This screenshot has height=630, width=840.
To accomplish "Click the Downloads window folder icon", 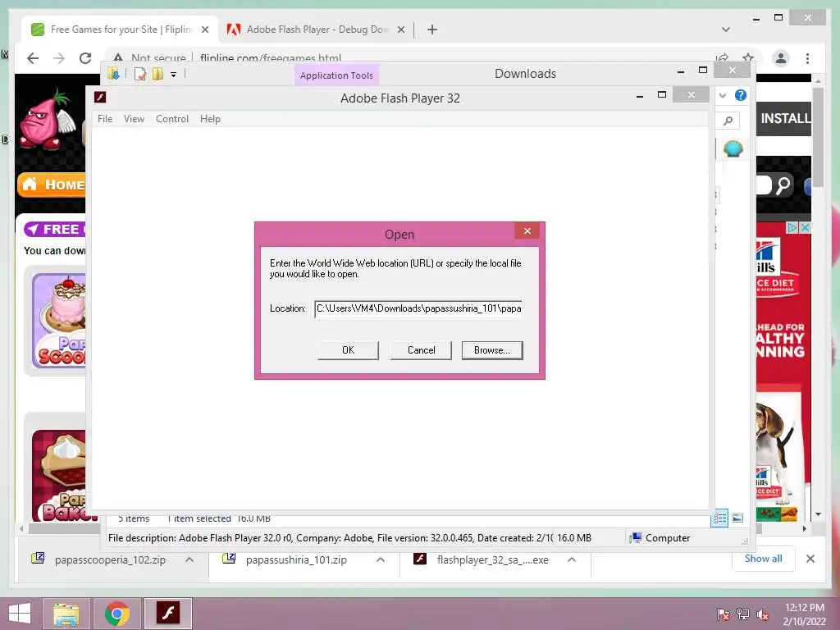I will point(113,74).
